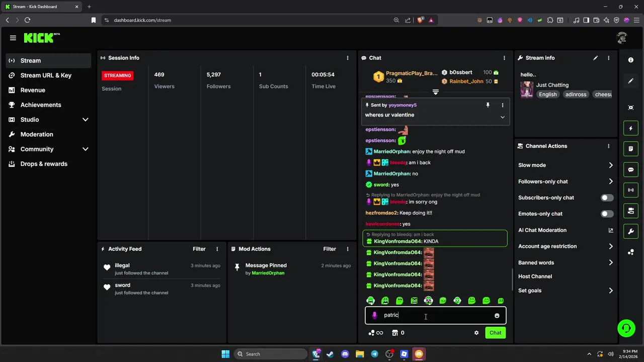Open Stream URL & Key page
The width and height of the screenshot is (644, 362).
[x=48, y=75]
